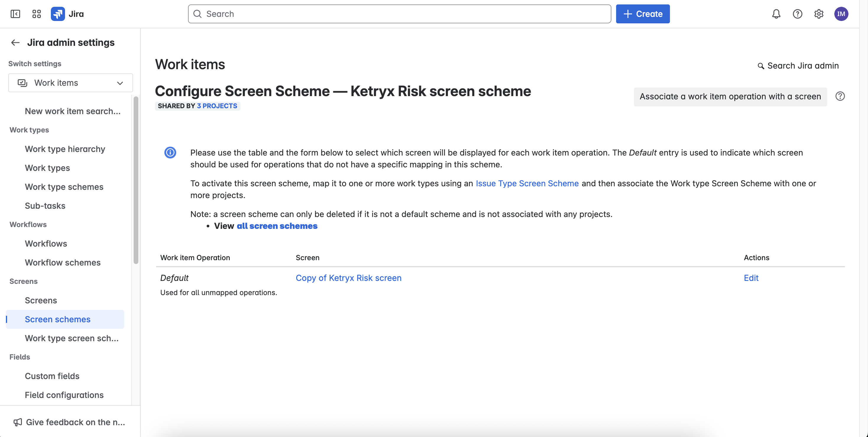
Task: Open the settings gear icon
Action: click(x=819, y=14)
